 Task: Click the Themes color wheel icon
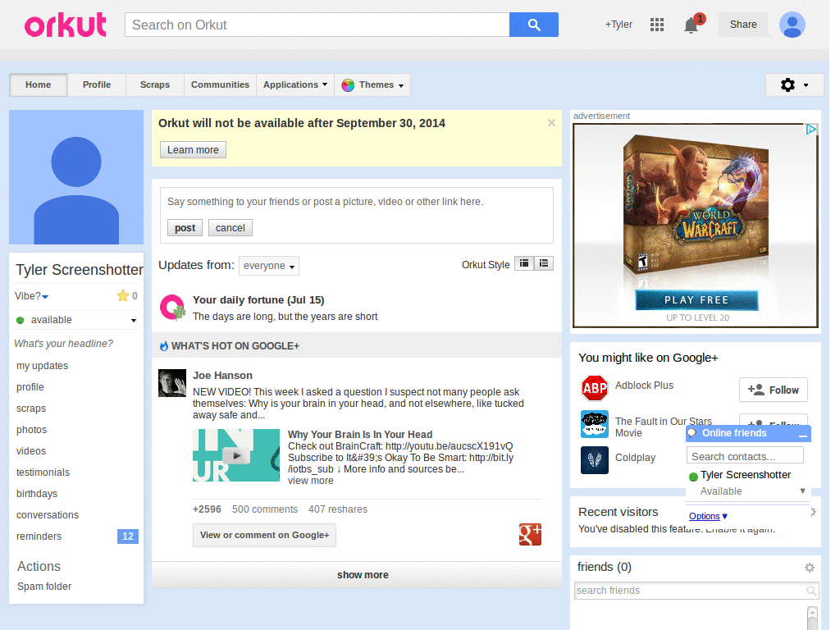click(348, 84)
